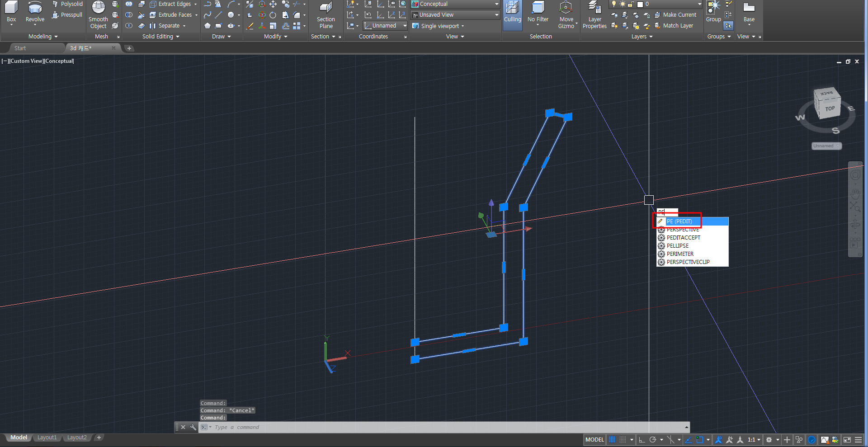Click the Move Gizmo button

pyautogui.click(x=566, y=14)
